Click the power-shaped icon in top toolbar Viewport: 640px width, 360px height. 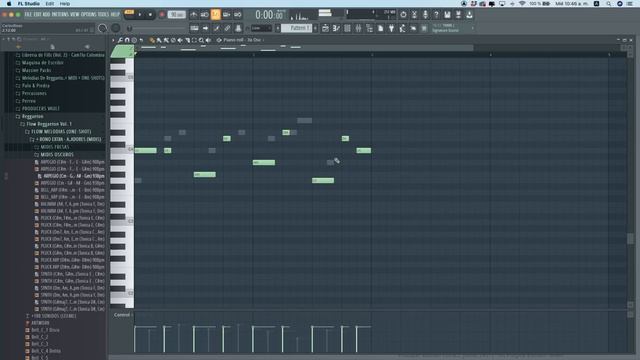pos(403,15)
